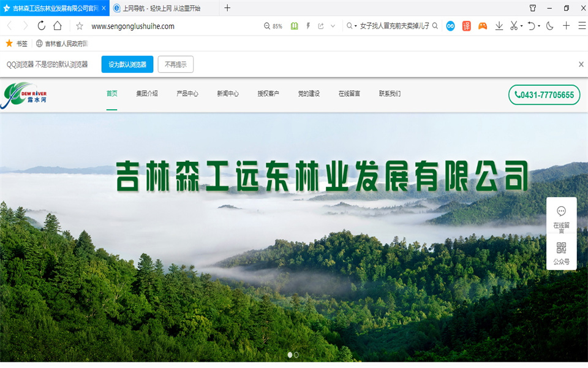This screenshot has height=368, width=588.
Task: Open reading mode with the green book icon
Action: [295, 26]
